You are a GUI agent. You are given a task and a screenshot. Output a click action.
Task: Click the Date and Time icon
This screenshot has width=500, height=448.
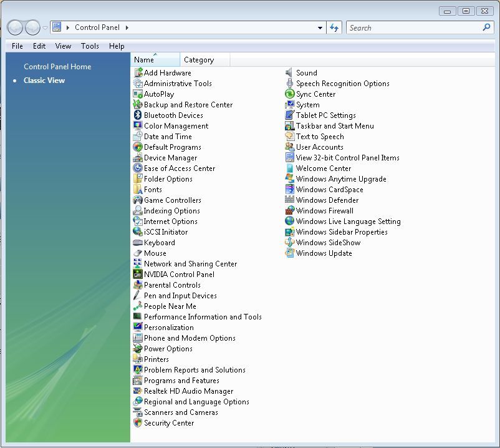(138, 137)
